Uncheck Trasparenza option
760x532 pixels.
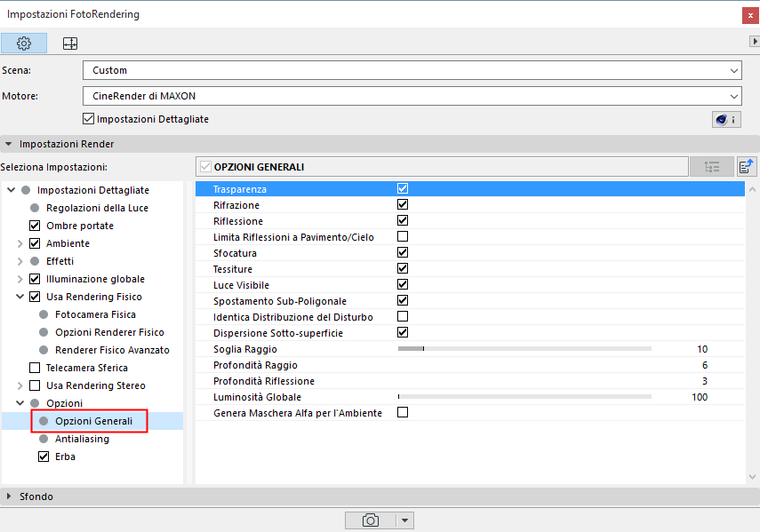point(403,188)
